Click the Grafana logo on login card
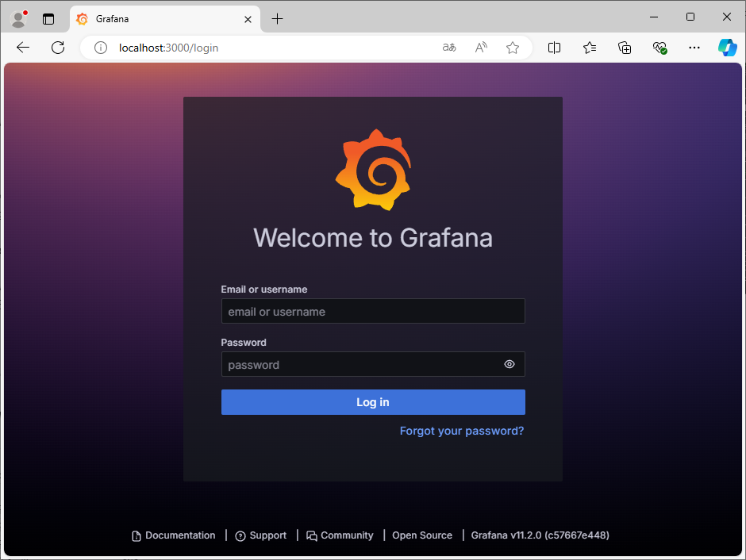 pos(374,170)
